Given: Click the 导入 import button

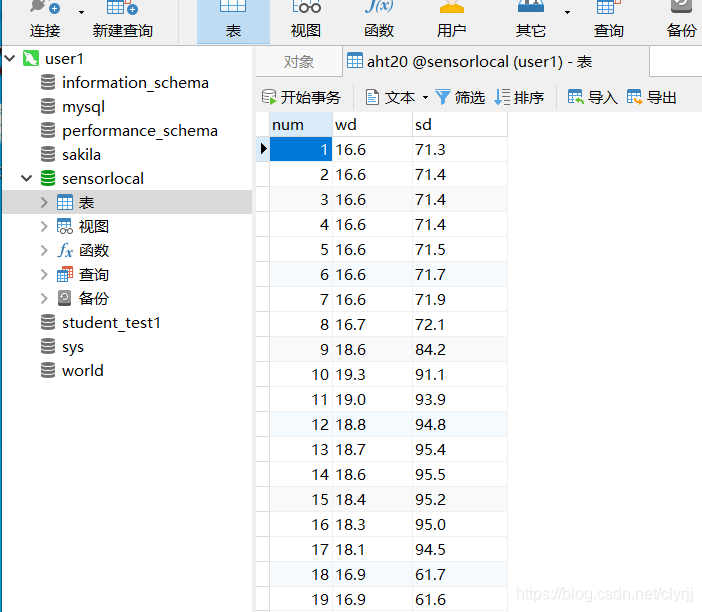Looking at the screenshot, I should pyautogui.click(x=593, y=97).
